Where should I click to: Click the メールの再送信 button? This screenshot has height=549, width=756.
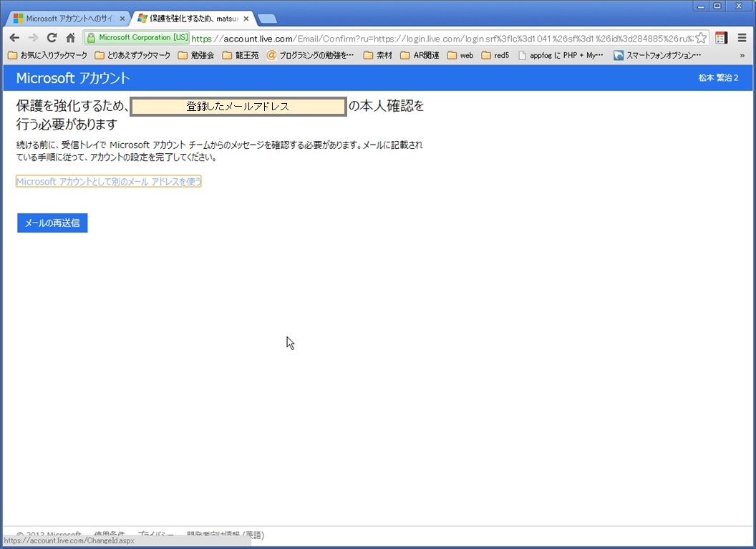click(52, 223)
